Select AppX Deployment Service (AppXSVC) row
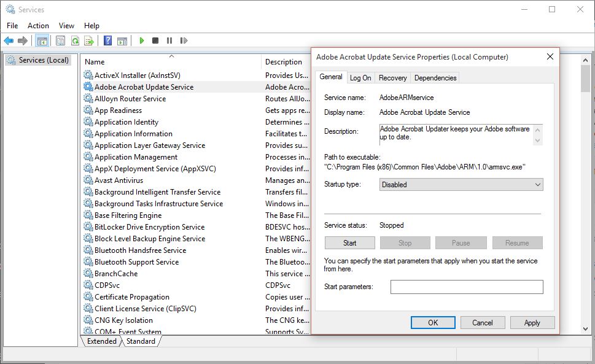The image size is (595, 364). click(196, 169)
